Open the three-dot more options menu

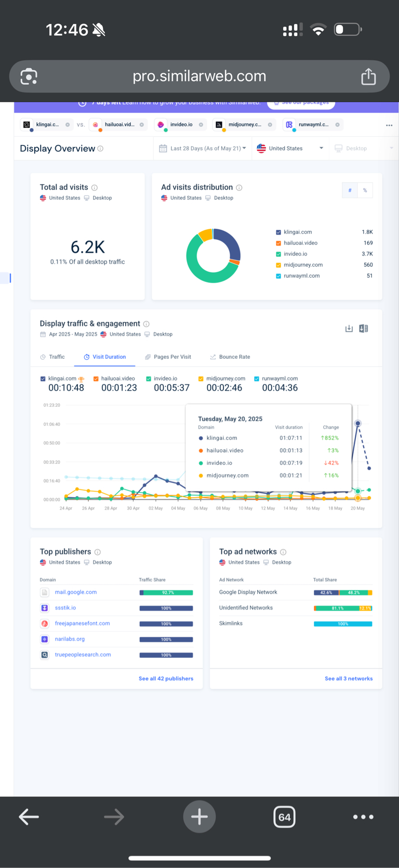click(x=389, y=125)
